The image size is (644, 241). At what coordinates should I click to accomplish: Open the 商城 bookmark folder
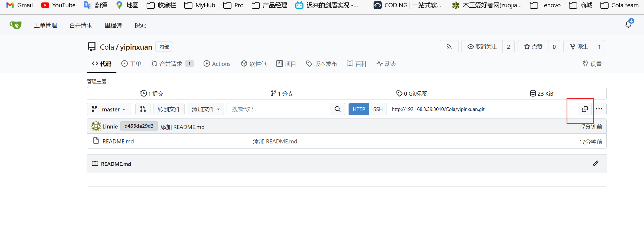[581, 5]
